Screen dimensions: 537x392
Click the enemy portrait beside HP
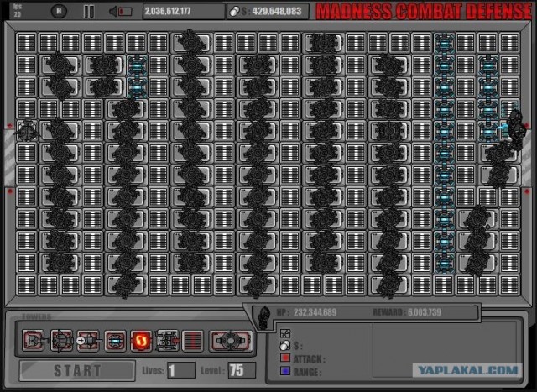264,317
